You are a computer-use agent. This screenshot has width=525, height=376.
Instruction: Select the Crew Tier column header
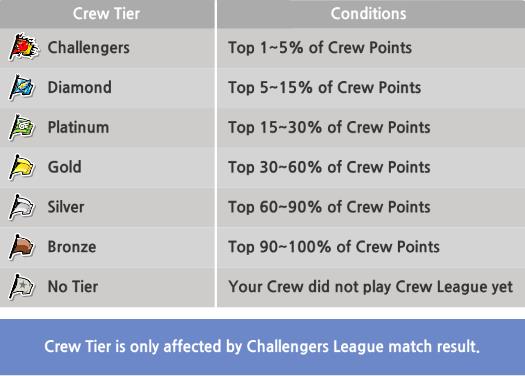pos(107,14)
